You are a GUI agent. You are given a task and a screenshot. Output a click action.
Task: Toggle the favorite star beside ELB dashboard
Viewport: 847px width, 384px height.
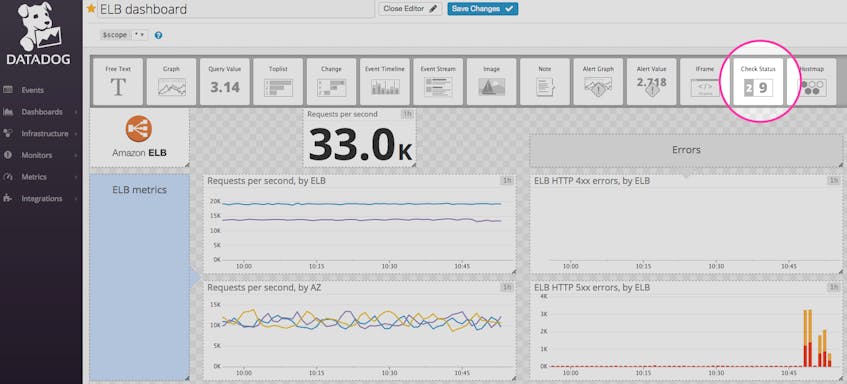tap(91, 9)
